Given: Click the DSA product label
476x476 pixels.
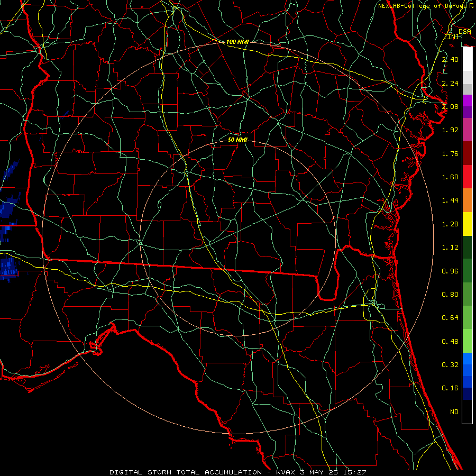Looking at the screenshot, I should coord(464,31).
